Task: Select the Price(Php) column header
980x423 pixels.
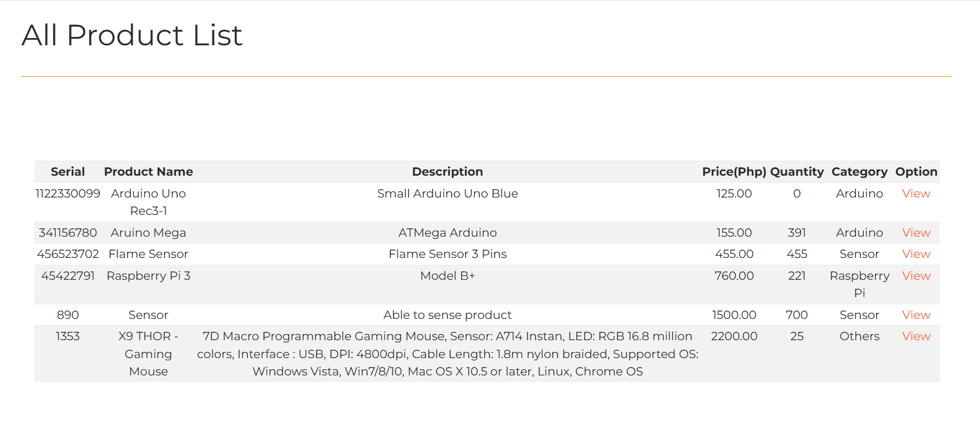Action: [734, 172]
